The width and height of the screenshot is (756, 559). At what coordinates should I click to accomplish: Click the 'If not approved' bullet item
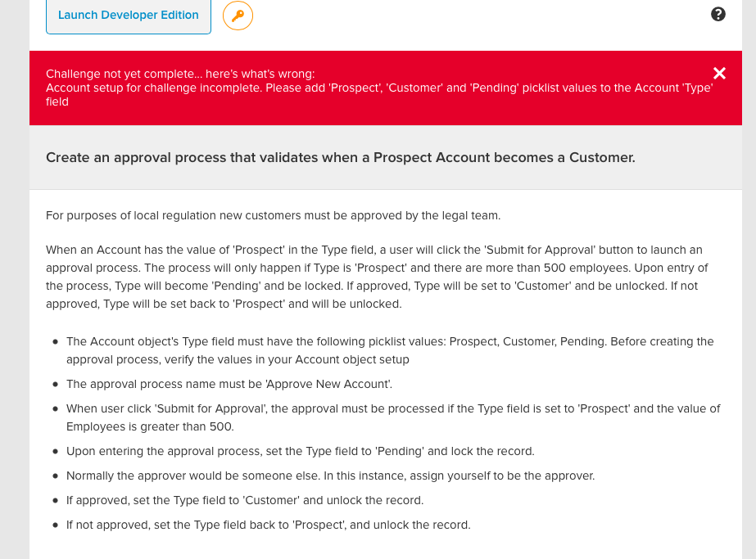click(x=269, y=525)
